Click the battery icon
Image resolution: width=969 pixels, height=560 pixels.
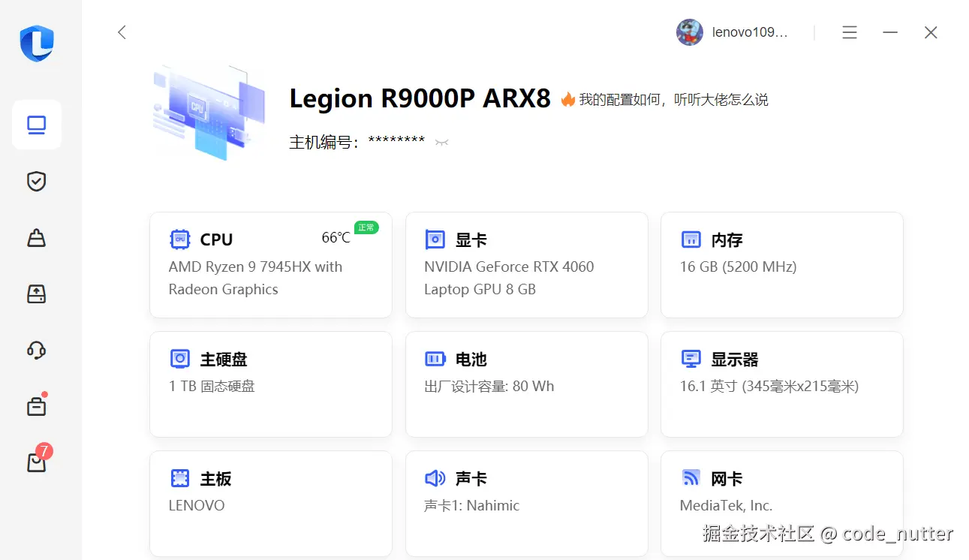point(435,359)
